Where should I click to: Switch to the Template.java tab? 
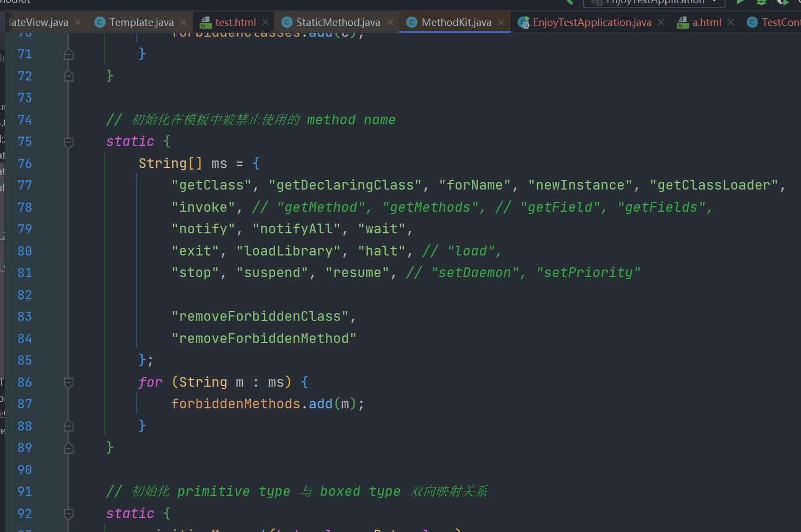(x=141, y=22)
